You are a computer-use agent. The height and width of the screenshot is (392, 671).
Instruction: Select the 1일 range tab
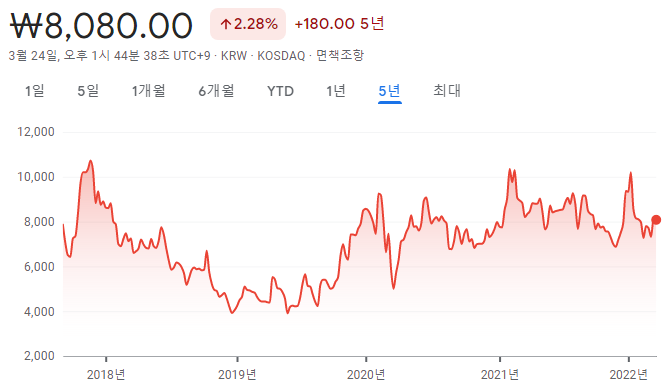pyautogui.click(x=35, y=91)
